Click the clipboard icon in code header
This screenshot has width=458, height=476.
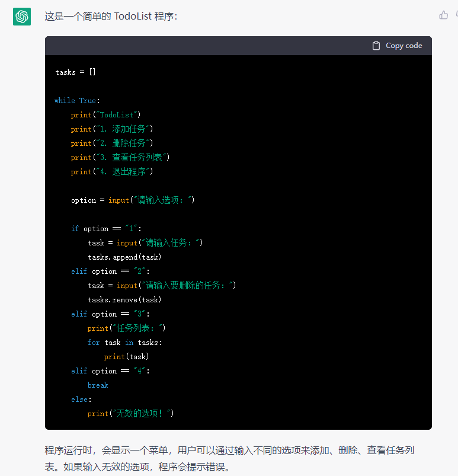[x=376, y=46]
